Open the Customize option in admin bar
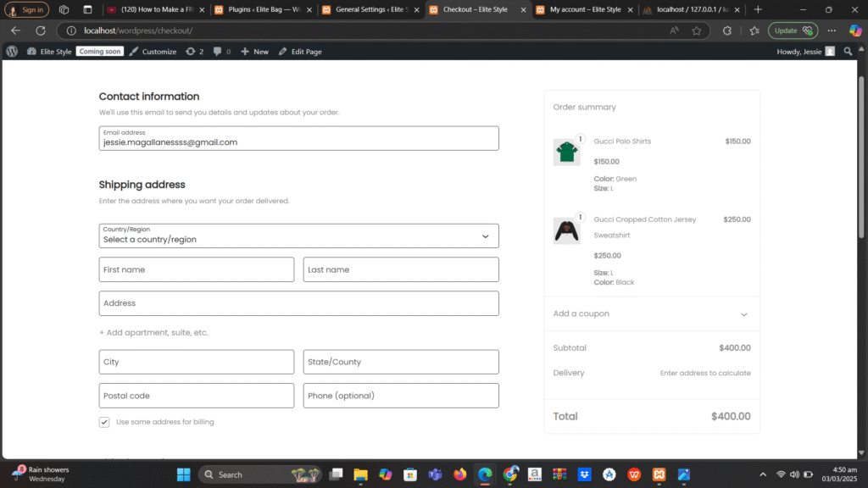The height and width of the screenshot is (488, 868). 153,52
